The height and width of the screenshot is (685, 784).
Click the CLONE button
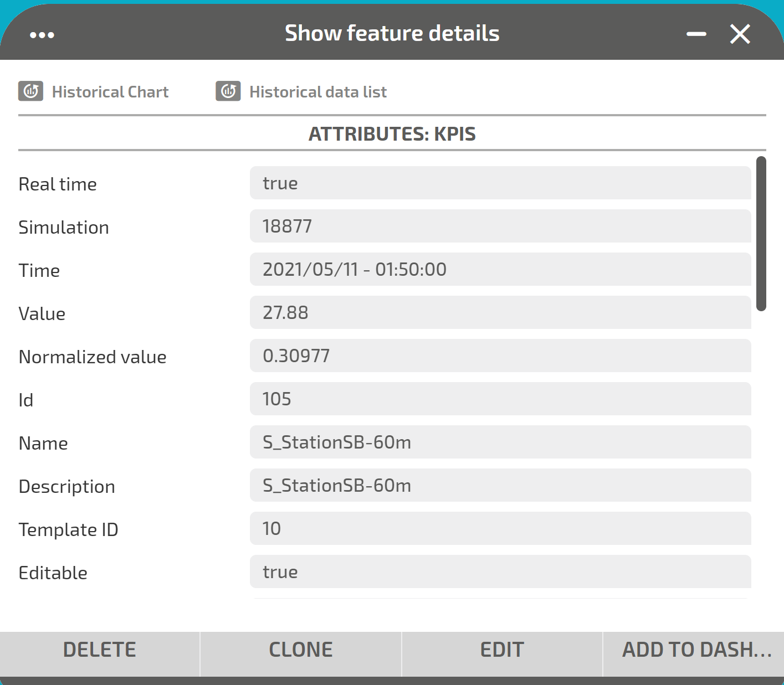click(x=301, y=650)
